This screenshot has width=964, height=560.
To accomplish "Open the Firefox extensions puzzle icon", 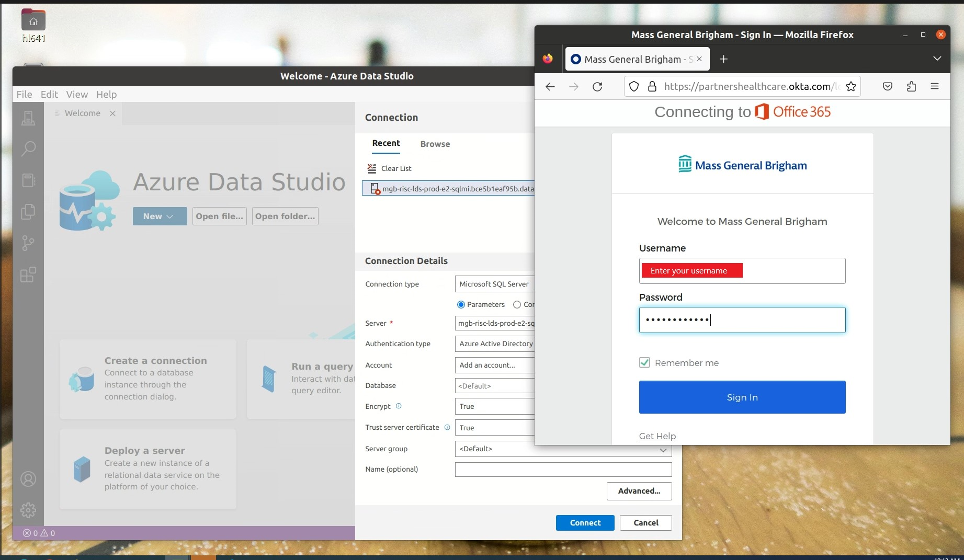I will 911,87.
